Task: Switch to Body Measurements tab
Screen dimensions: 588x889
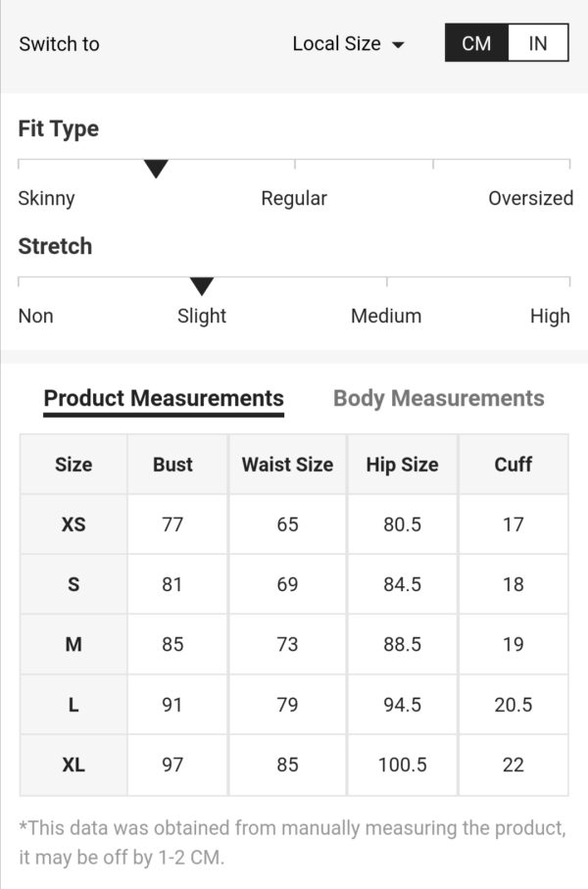Action: 438,399
